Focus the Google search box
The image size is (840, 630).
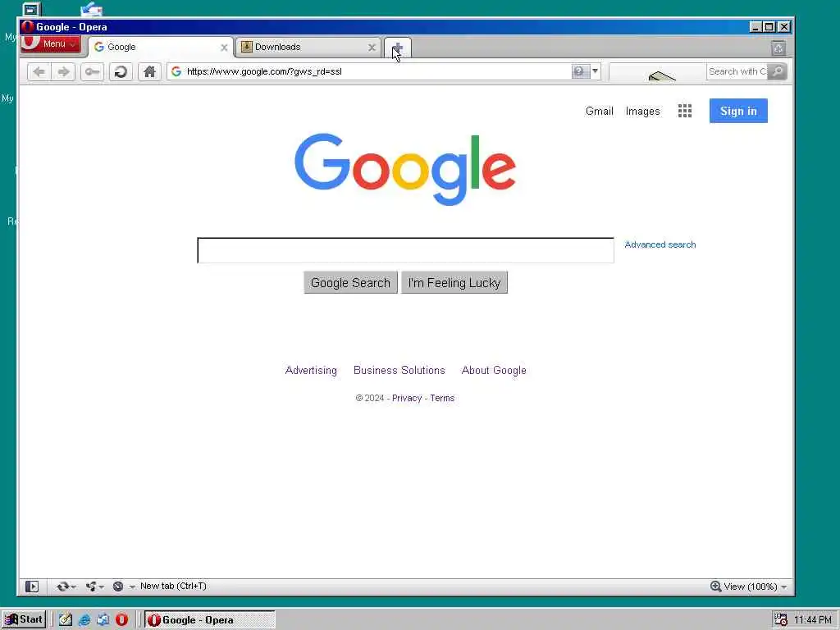(405, 250)
